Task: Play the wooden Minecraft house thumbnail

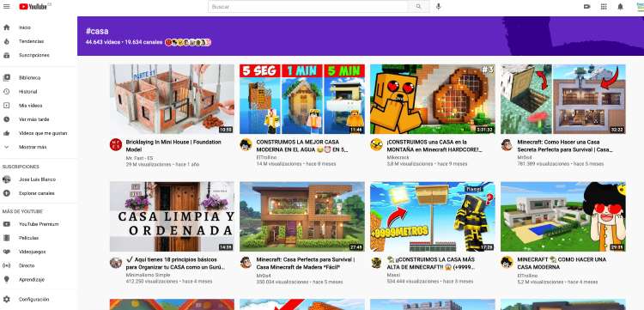Action: [x=302, y=216]
